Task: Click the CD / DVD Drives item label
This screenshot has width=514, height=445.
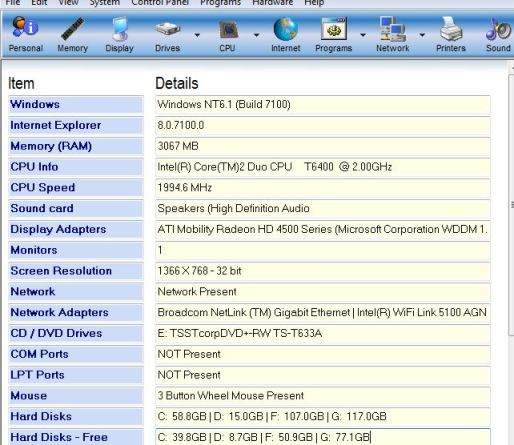Action: (76, 333)
